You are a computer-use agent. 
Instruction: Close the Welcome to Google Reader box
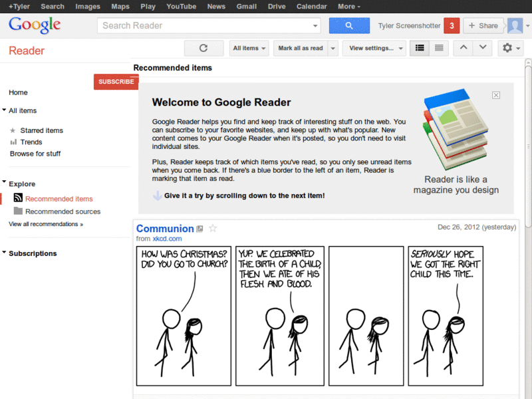(x=496, y=95)
